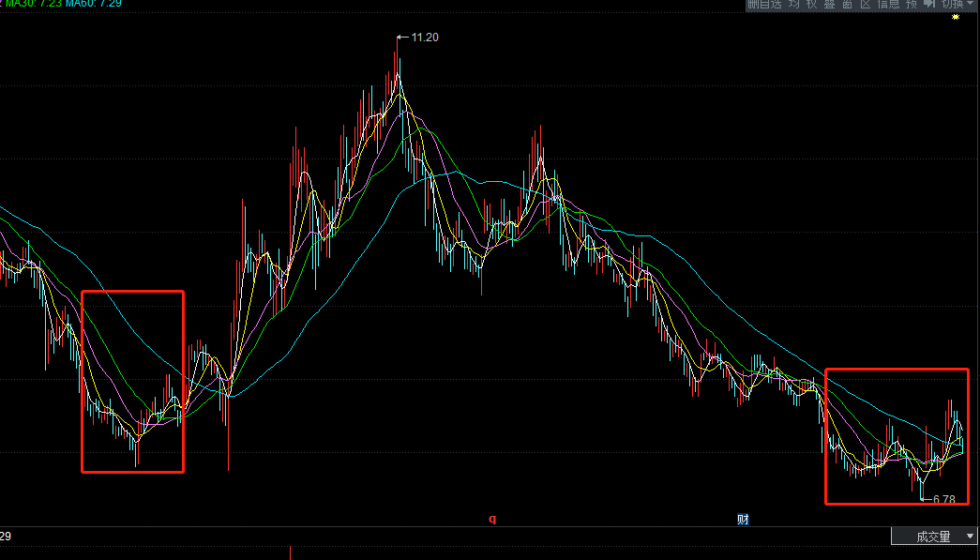Click the 财 financial marker icon
This screenshot has width=980, height=560.
(x=743, y=519)
